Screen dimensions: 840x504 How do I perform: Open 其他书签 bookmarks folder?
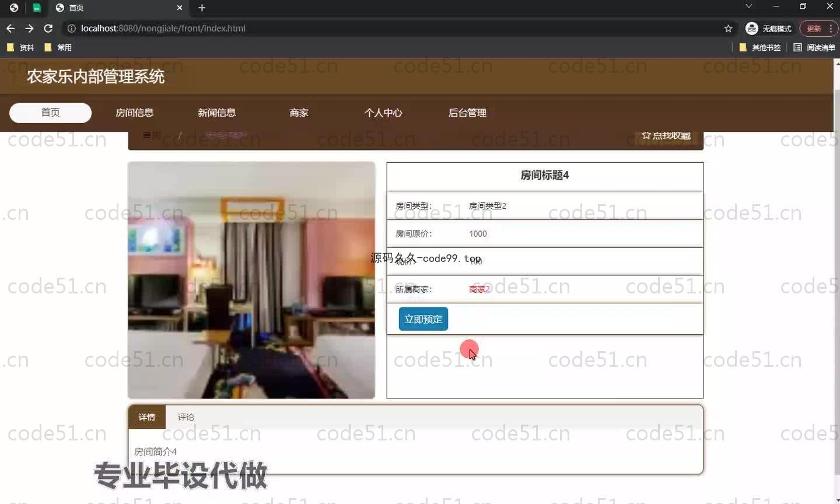point(760,47)
